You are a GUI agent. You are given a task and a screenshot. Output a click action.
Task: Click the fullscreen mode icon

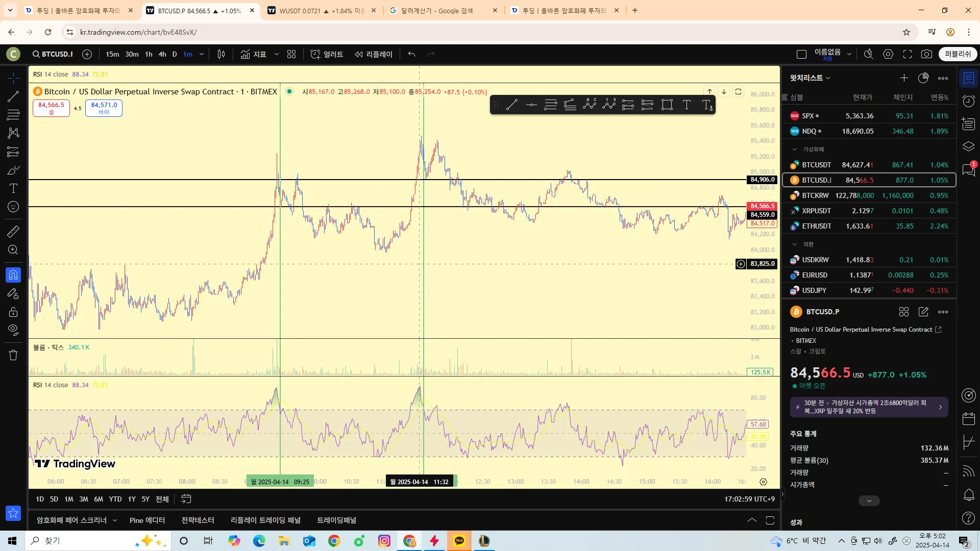coord(908,54)
